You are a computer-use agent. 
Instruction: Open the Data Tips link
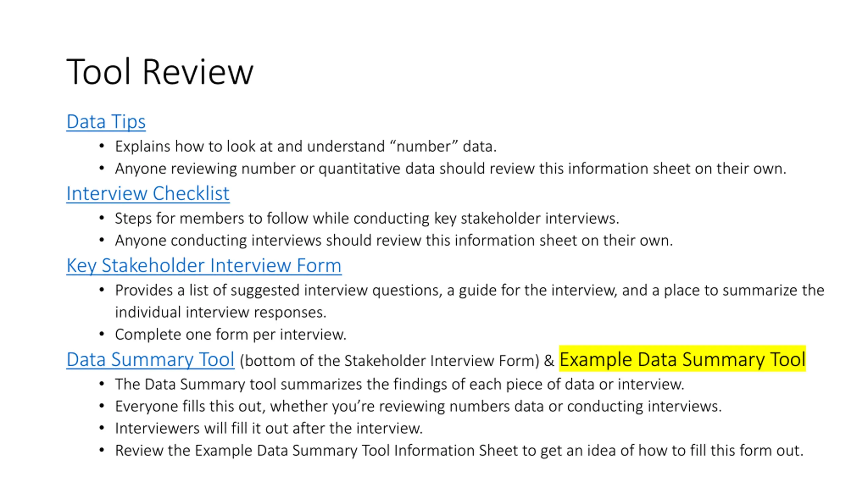pos(106,121)
